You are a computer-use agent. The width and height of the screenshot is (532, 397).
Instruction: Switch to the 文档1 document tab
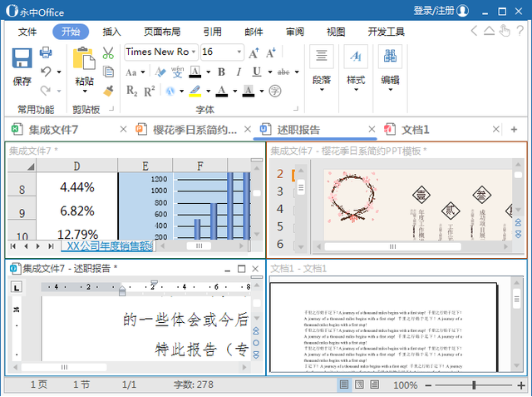coord(416,129)
